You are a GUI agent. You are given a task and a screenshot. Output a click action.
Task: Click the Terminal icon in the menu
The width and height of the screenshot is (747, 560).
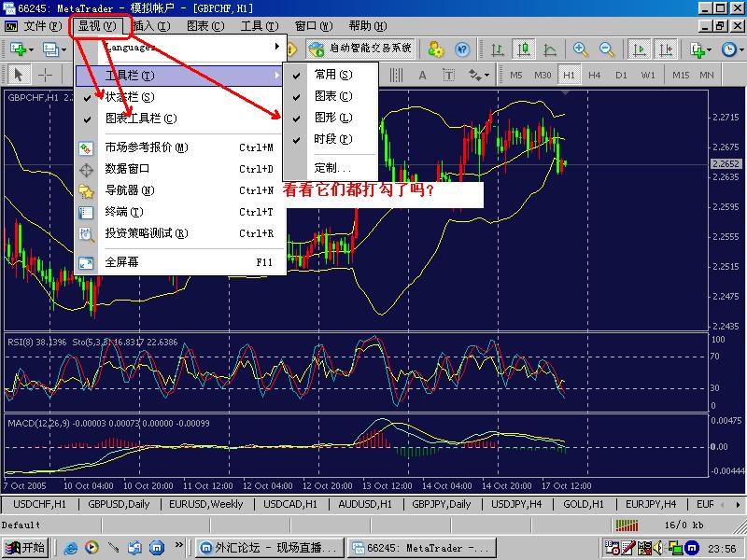click(86, 213)
